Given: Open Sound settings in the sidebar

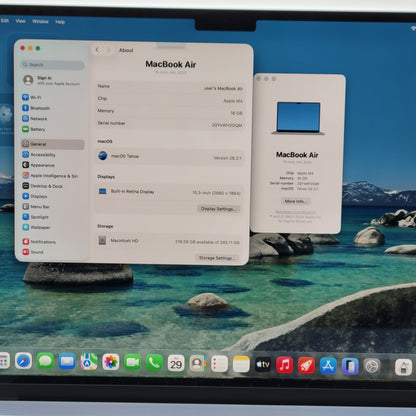Looking at the screenshot, I should click(53, 252).
